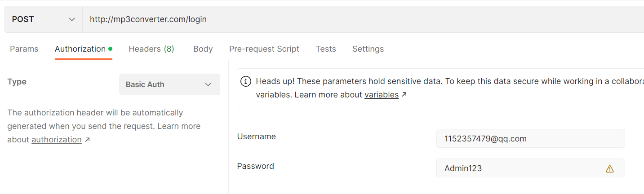Go to the Body tab
The image size is (644, 194).
[x=203, y=49]
